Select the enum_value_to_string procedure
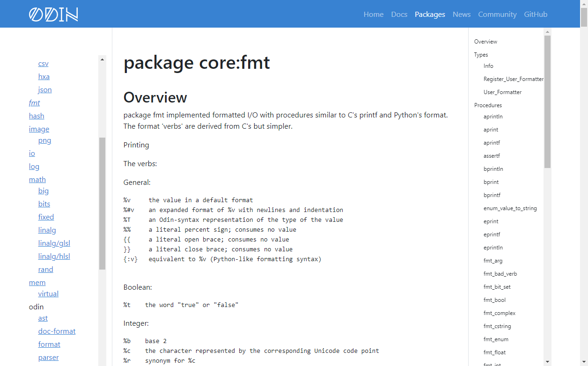Viewport: 588px width, 366px height. tap(510, 208)
